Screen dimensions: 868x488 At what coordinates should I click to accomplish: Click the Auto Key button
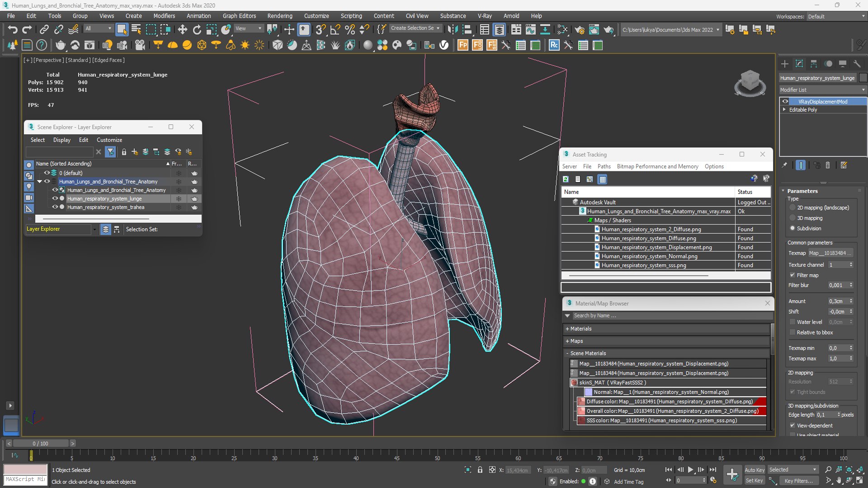(754, 470)
